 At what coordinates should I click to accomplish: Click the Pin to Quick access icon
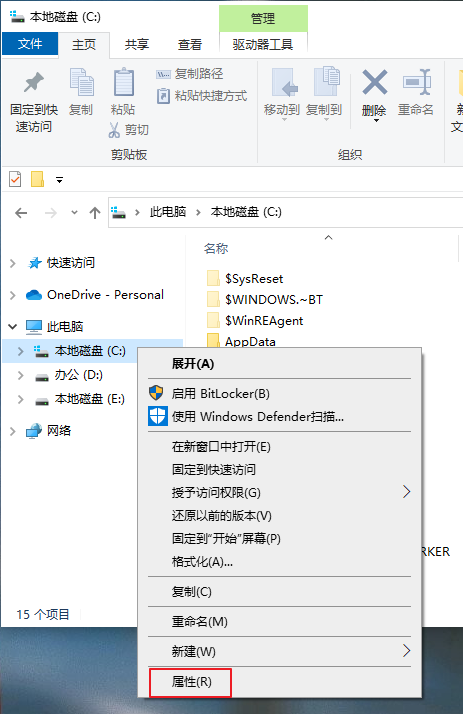point(34,82)
